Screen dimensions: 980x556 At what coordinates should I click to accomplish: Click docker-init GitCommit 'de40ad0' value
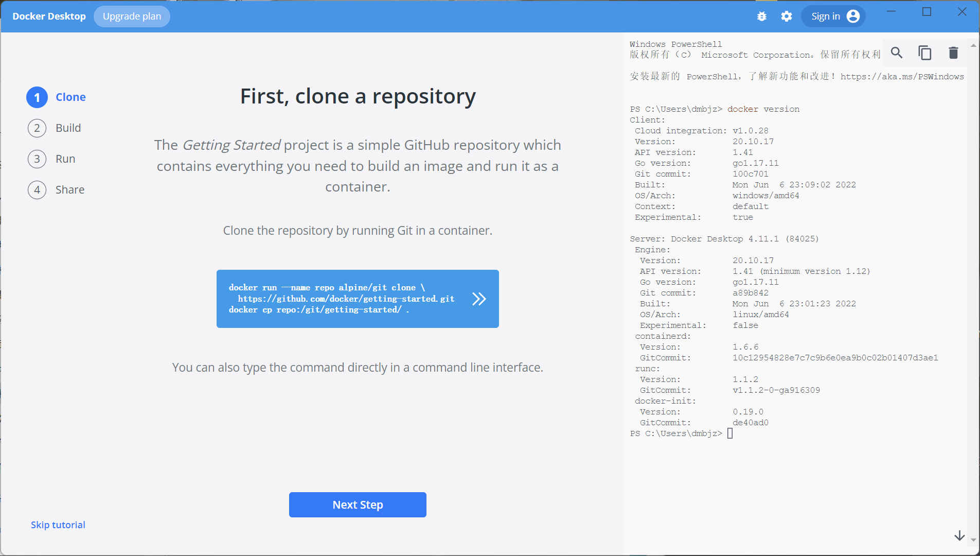pos(751,423)
